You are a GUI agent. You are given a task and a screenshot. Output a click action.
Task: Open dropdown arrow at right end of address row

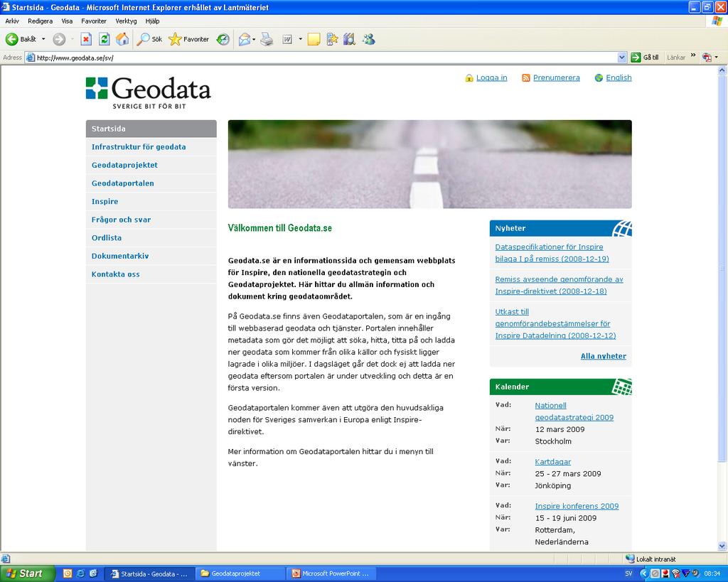(717, 58)
